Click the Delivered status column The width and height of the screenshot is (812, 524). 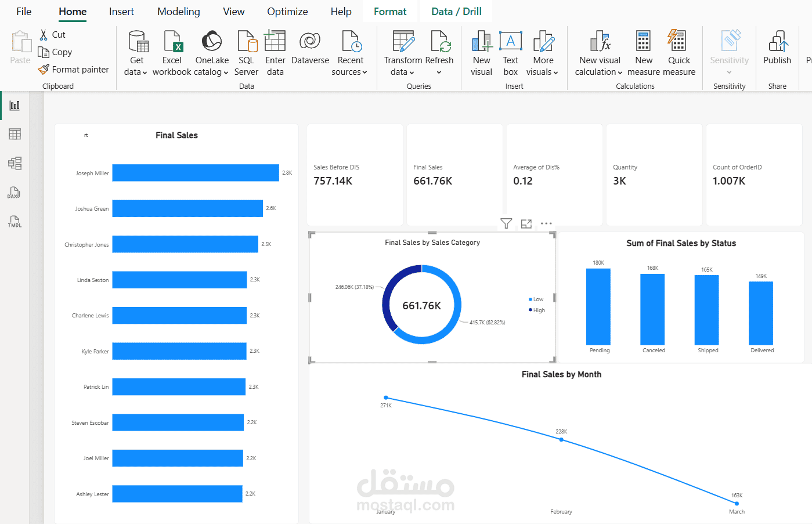(x=761, y=314)
